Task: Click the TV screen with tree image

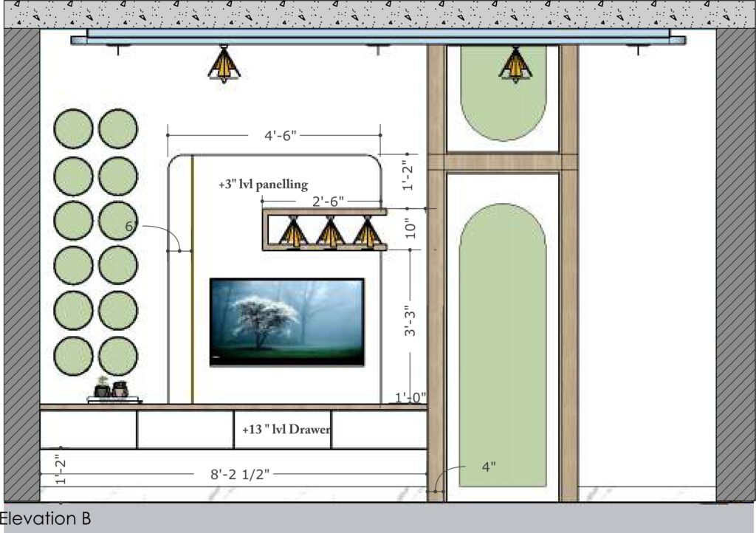Action: (x=287, y=322)
